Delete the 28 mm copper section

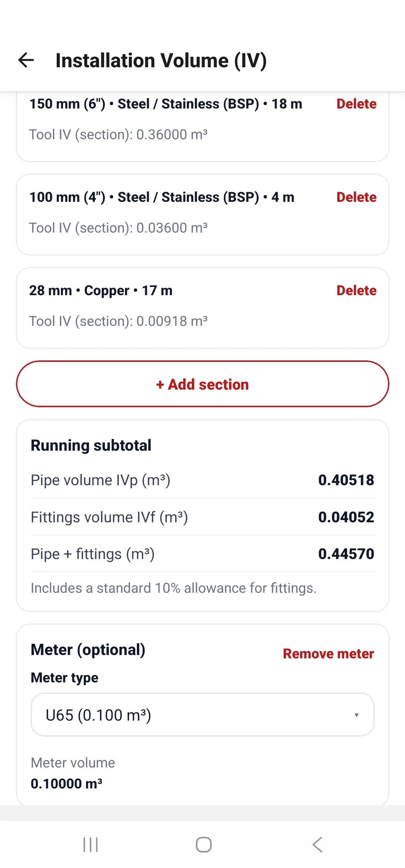point(356,290)
